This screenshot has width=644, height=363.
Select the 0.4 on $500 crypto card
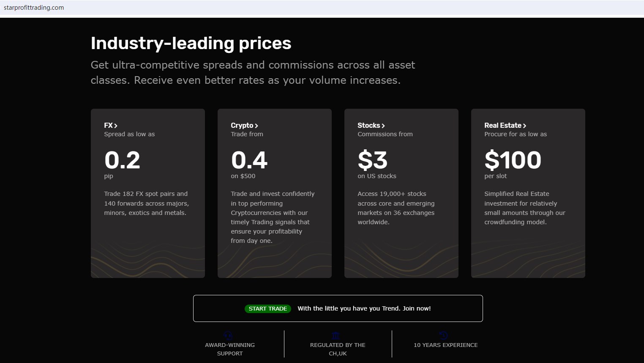275,193
